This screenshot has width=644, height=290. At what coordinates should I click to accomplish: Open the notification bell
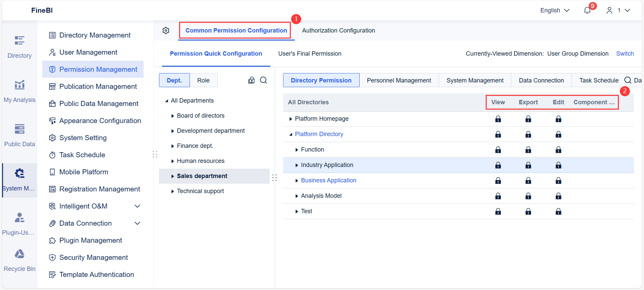point(587,10)
